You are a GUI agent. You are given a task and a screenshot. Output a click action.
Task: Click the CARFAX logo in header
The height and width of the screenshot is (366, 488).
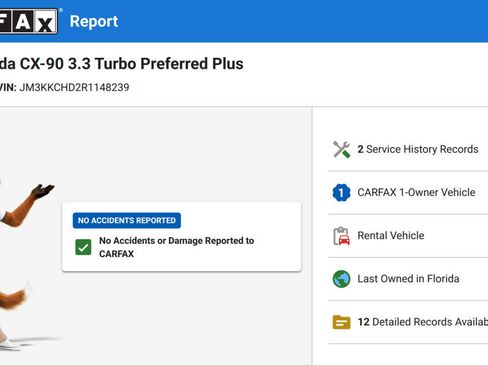(x=28, y=21)
